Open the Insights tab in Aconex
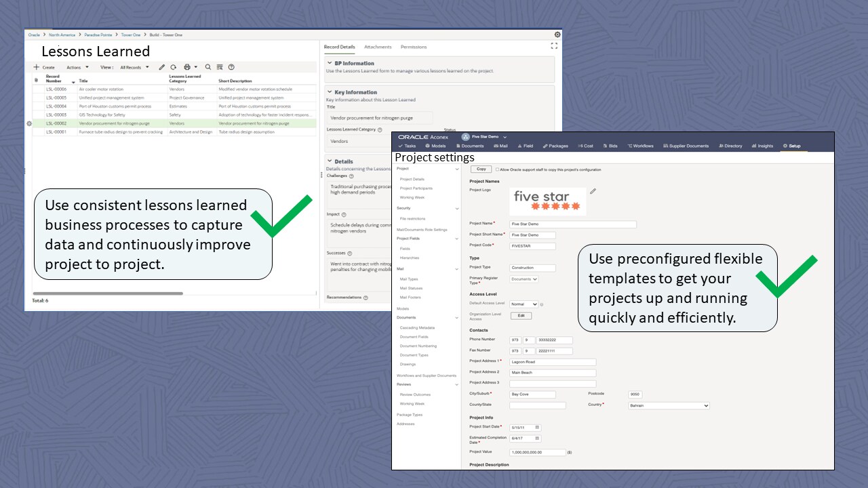The image size is (868, 488). (762, 146)
